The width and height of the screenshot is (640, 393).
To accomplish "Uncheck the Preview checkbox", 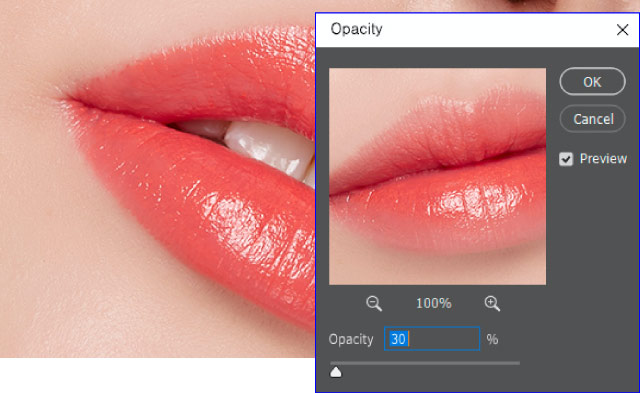I will (x=566, y=159).
